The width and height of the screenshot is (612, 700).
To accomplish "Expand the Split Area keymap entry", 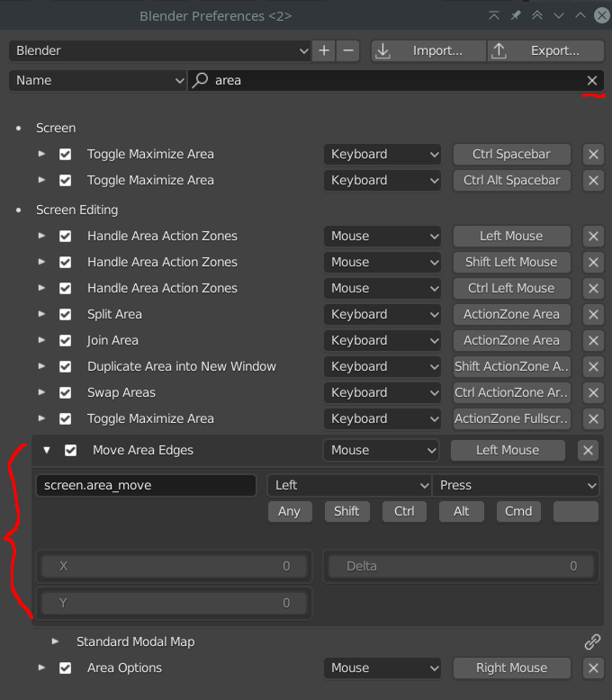I will coord(41,314).
